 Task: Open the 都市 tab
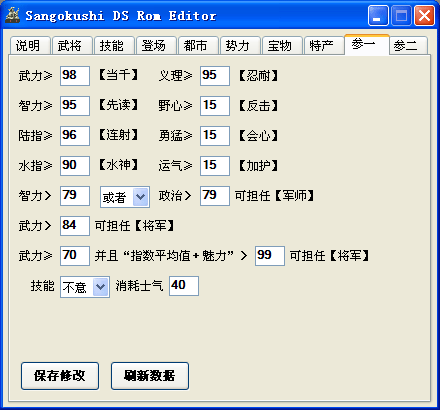click(198, 45)
